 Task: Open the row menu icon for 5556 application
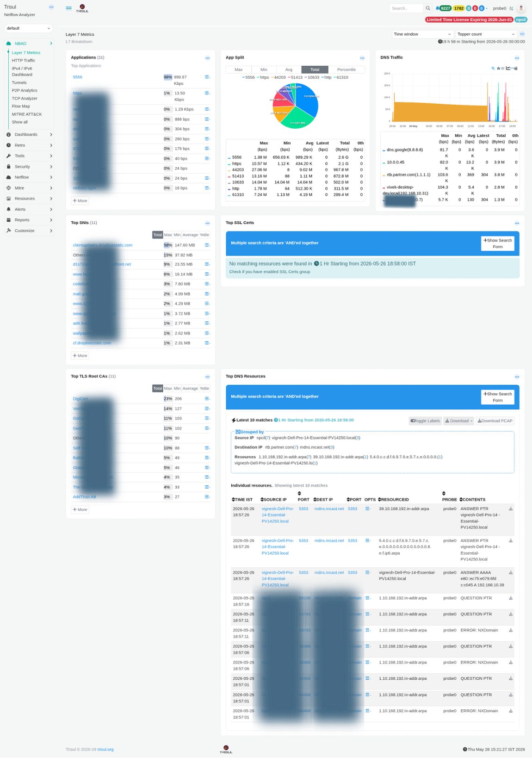point(207,77)
